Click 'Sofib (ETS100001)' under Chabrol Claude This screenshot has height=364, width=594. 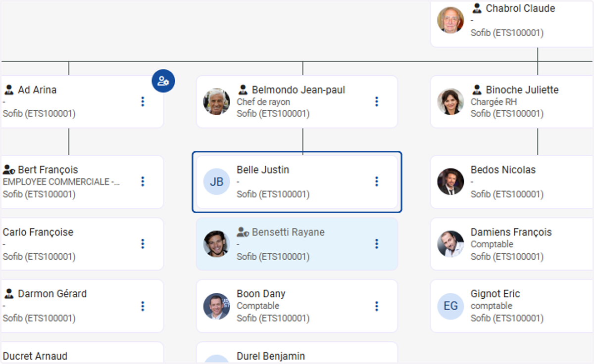tap(507, 33)
